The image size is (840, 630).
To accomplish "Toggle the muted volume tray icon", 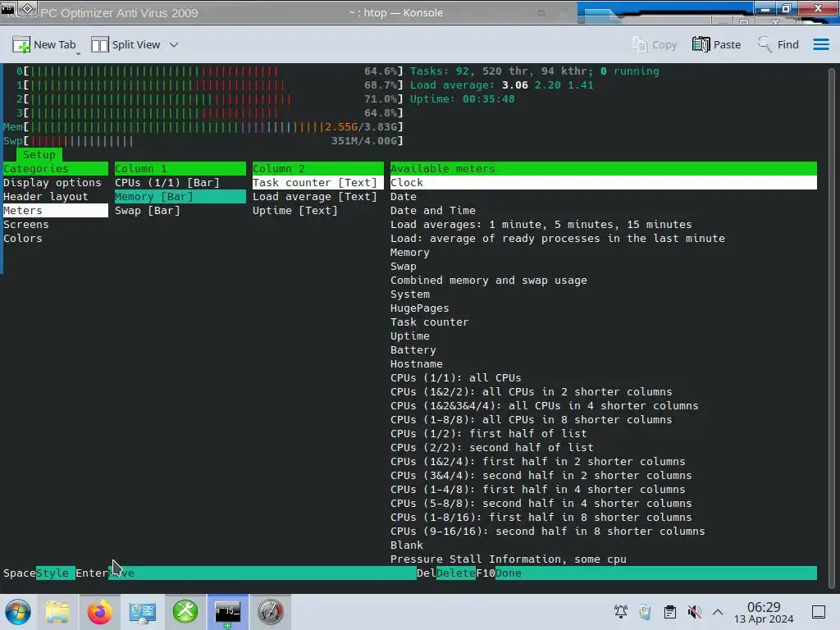I will pos(694,612).
